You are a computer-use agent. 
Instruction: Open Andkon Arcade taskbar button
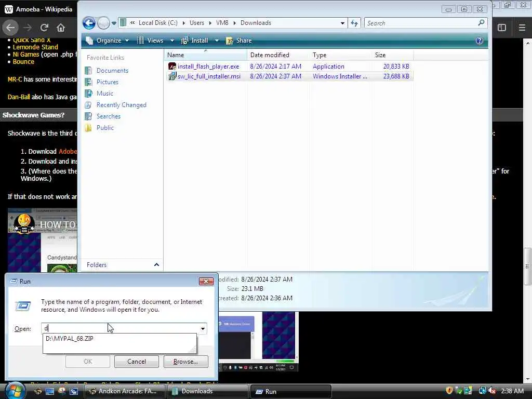coord(124,391)
